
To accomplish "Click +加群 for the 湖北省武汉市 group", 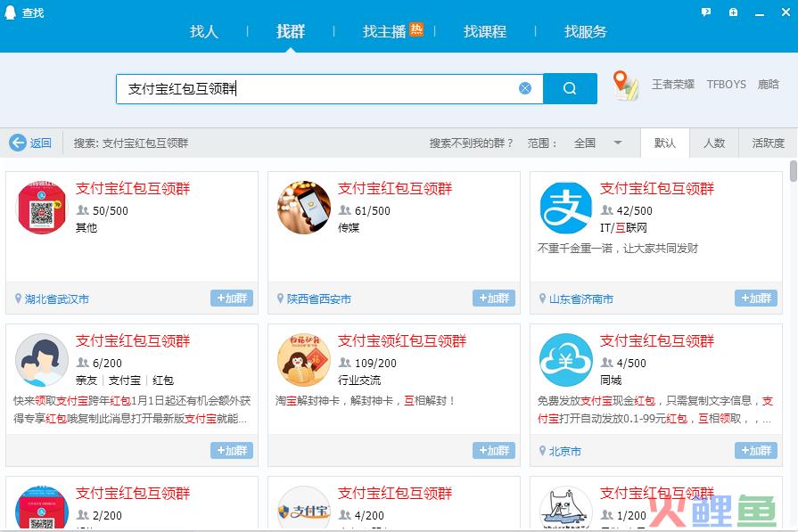I will [x=232, y=298].
